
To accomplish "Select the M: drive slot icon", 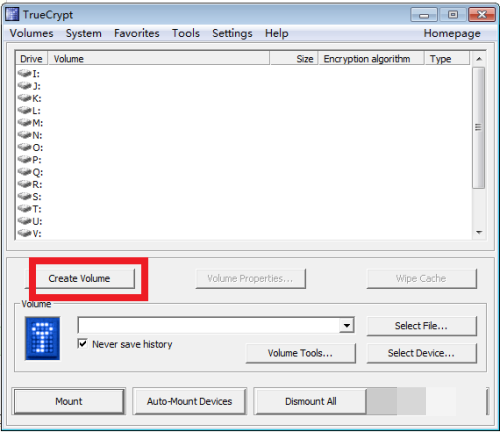I will click(x=24, y=122).
